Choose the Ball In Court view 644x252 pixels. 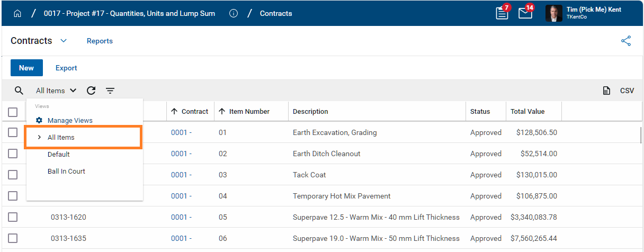click(x=66, y=172)
